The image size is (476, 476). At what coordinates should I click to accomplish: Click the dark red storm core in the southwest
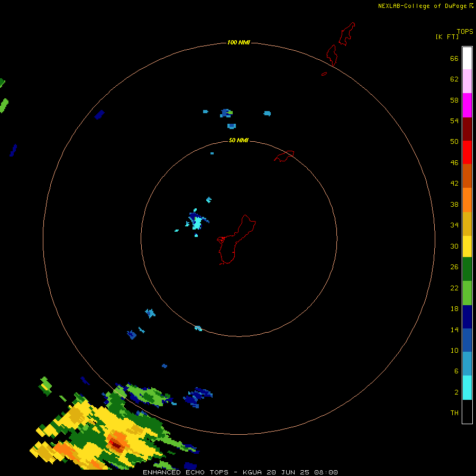116,445
